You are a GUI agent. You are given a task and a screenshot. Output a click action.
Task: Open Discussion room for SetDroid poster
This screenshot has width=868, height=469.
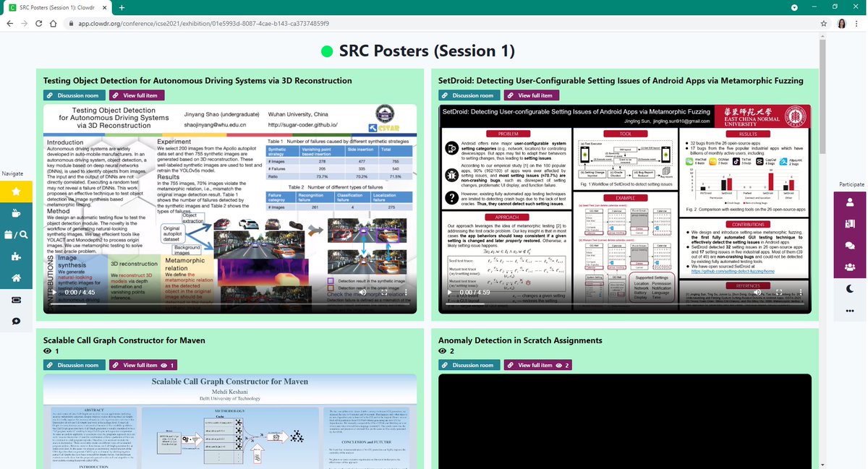point(468,95)
